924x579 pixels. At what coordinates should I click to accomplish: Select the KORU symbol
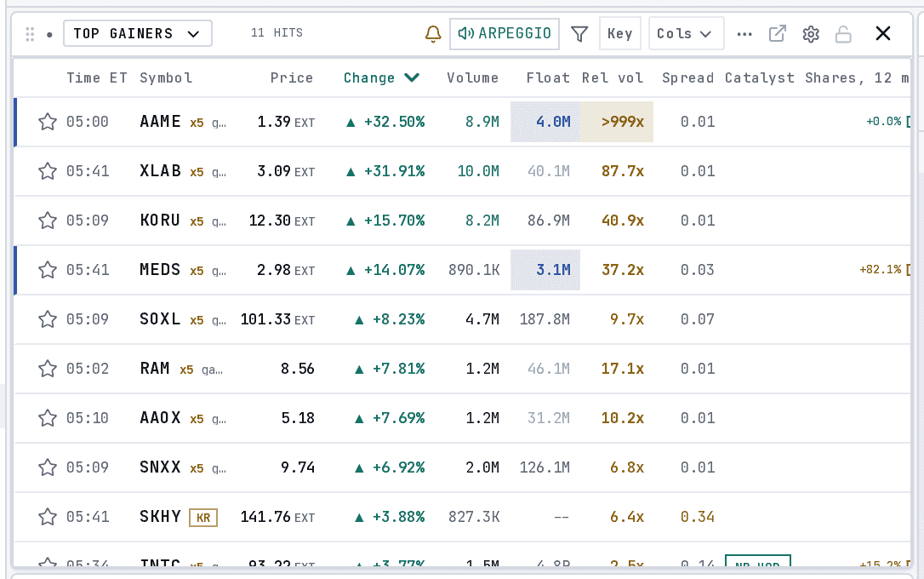click(160, 221)
